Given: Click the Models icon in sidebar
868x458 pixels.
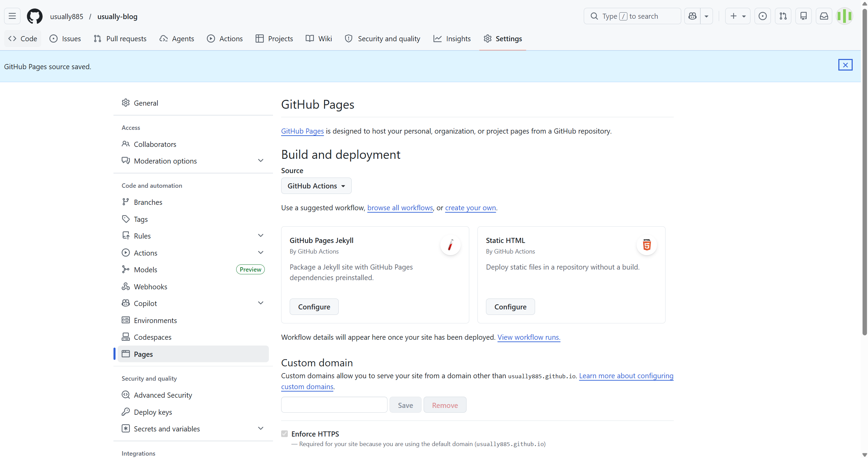Looking at the screenshot, I should (x=126, y=269).
